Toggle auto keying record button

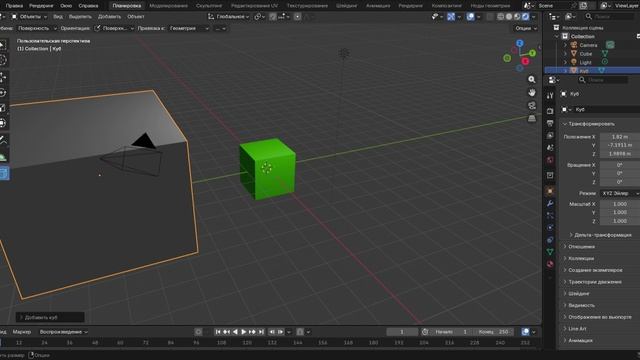coord(198,332)
